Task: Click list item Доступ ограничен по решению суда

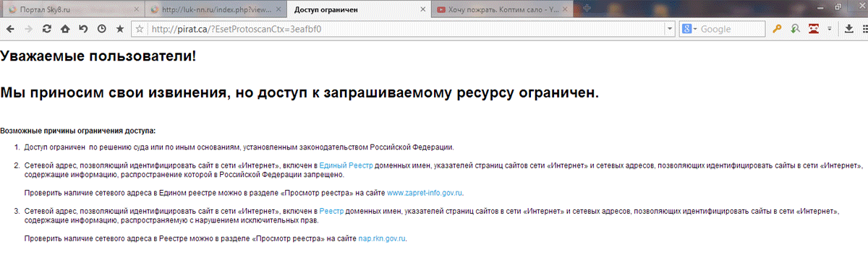Action: (239, 148)
